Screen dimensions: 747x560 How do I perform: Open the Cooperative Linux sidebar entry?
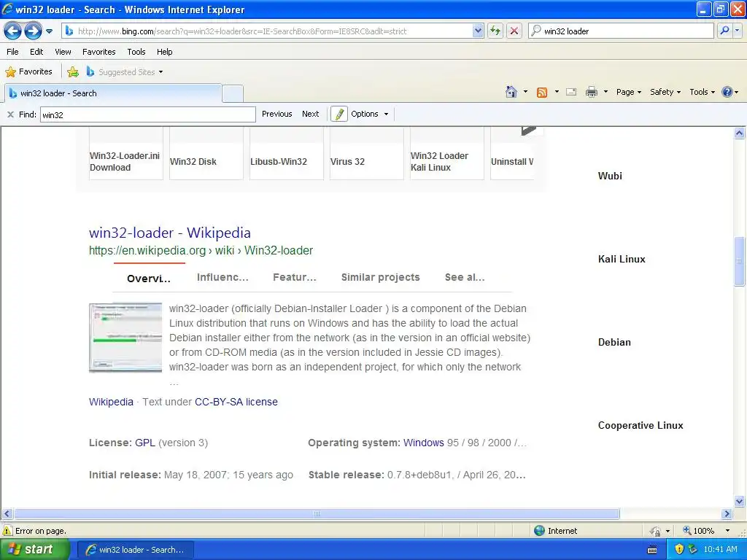[640, 425]
